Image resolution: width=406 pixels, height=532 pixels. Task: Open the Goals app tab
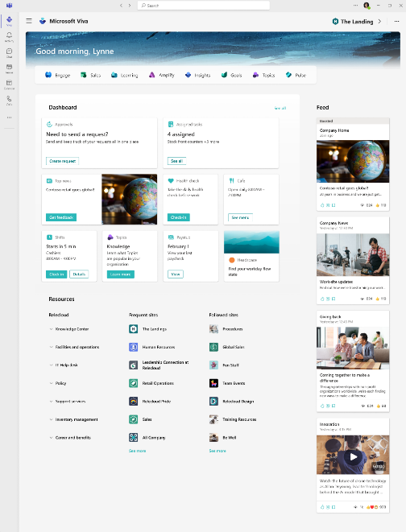point(231,75)
